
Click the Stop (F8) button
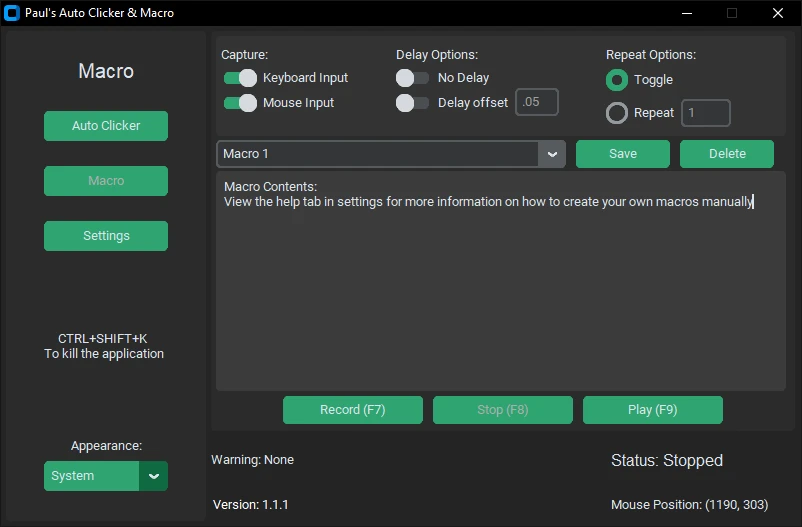point(503,410)
